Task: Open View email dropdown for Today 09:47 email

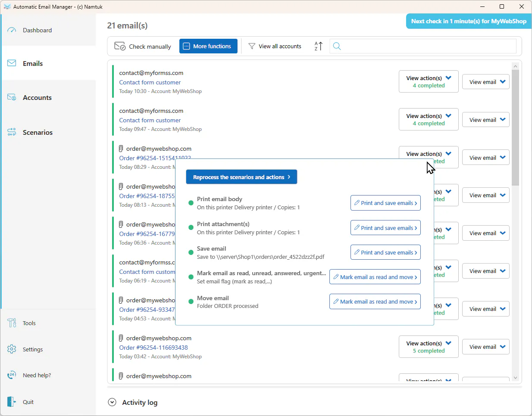Action: click(486, 120)
